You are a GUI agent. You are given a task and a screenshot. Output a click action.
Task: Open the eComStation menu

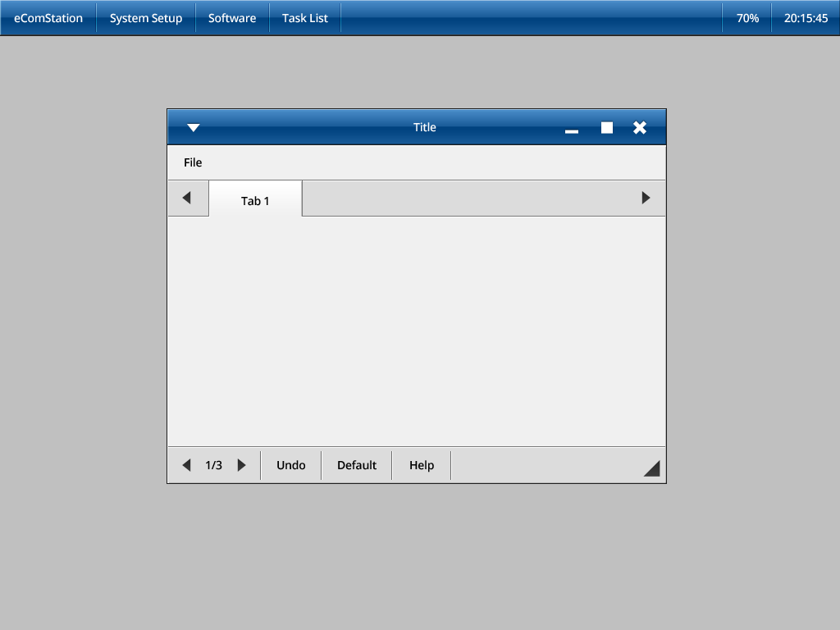[x=48, y=18]
